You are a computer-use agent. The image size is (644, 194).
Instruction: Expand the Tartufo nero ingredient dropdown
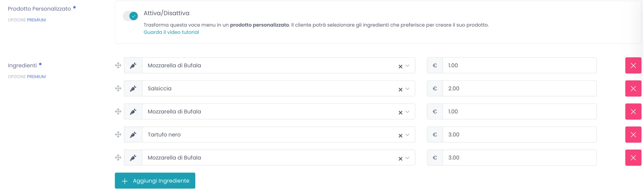point(407,135)
